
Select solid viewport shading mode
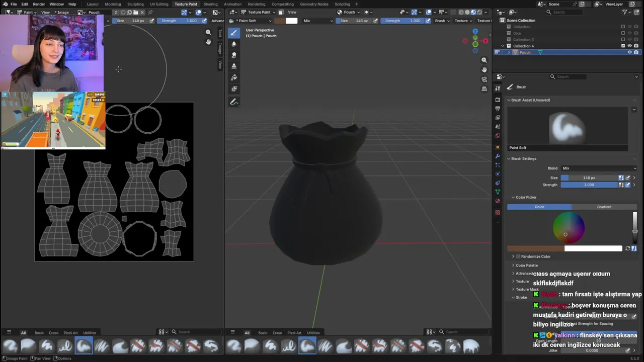click(467, 12)
